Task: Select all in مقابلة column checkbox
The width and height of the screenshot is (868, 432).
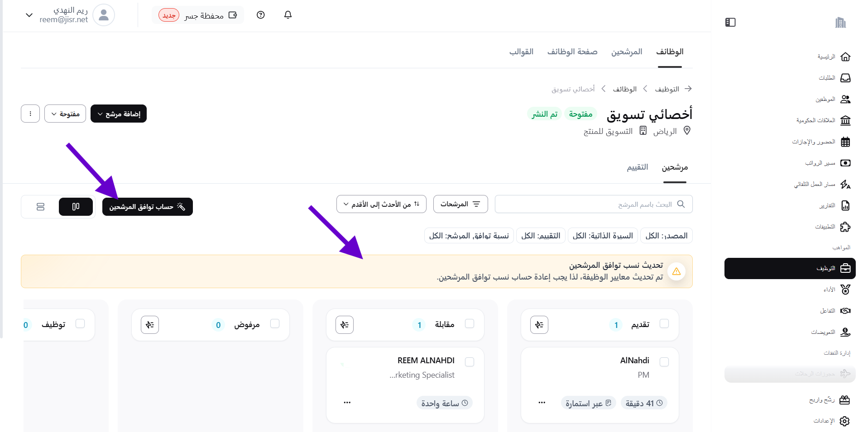Action: click(469, 323)
